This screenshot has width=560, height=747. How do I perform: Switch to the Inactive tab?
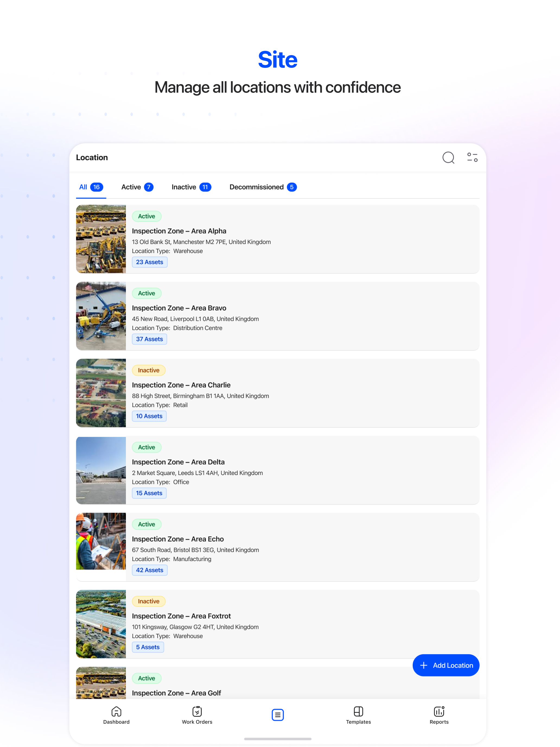click(x=191, y=187)
